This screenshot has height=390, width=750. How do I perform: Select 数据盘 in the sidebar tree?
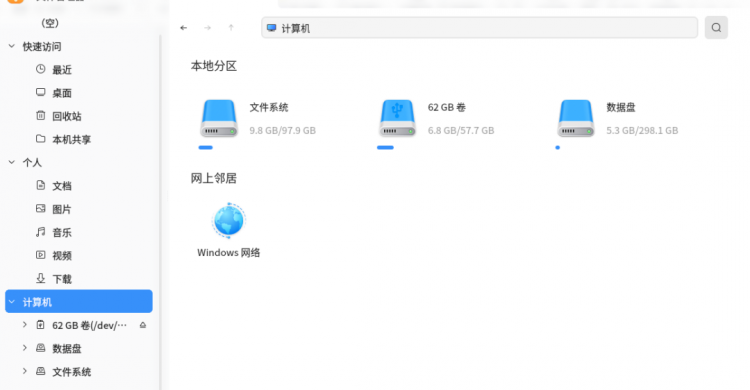[66, 348]
